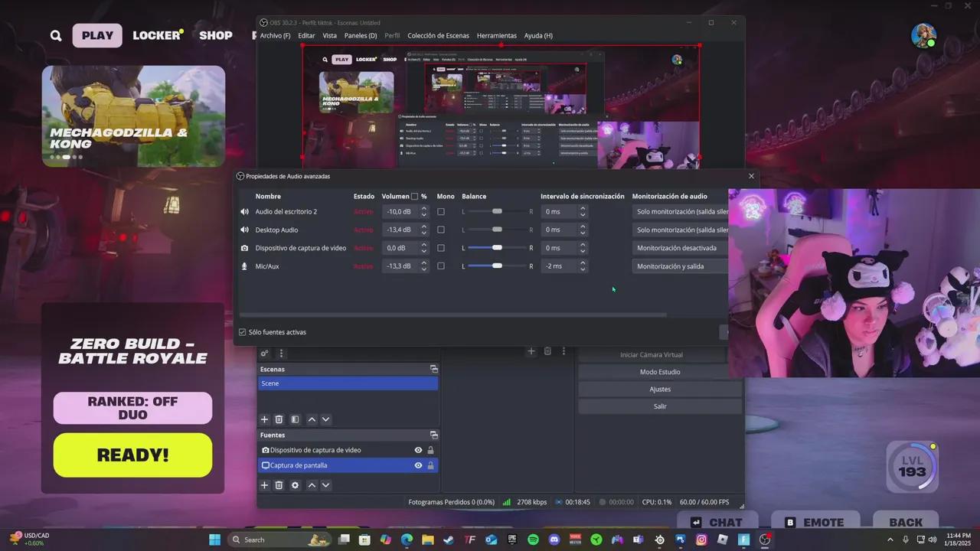980x551 pixels.
Task: Uncheck Sólo fuentes activas
Action: pos(243,332)
